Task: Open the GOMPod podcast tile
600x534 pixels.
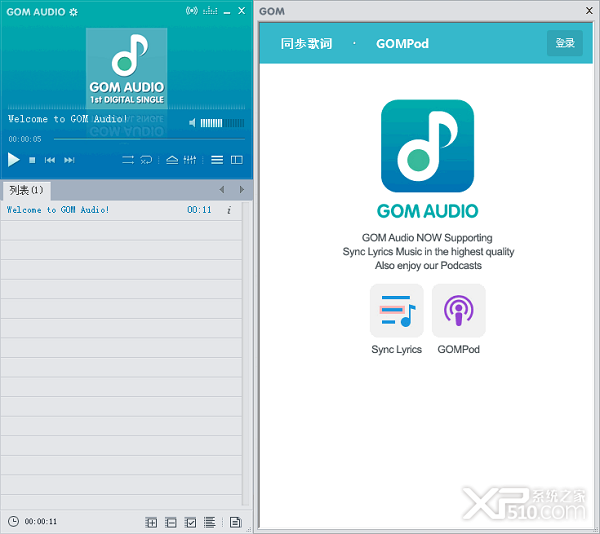Action: coord(458,310)
